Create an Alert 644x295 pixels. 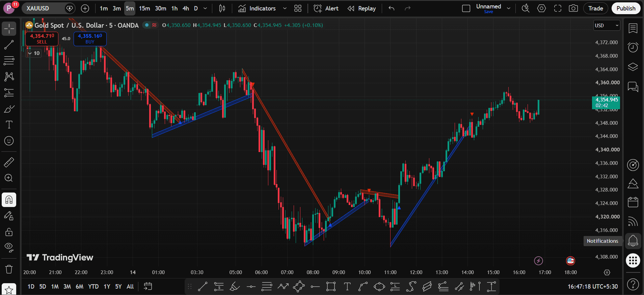[326, 8]
